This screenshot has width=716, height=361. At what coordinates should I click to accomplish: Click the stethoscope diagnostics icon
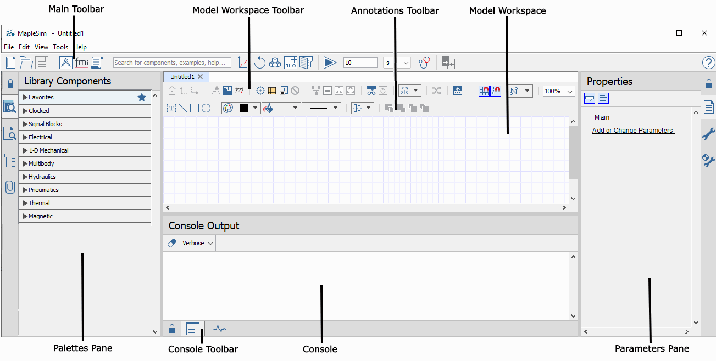pyautogui.click(x=425, y=63)
